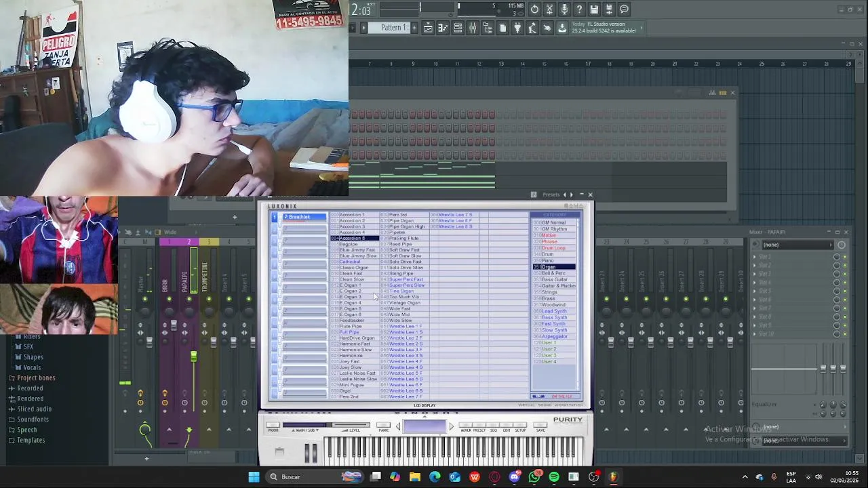The height and width of the screenshot is (488, 868).
Task: Click the SAVE button on Purity
Action: pyautogui.click(x=540, y=426)
